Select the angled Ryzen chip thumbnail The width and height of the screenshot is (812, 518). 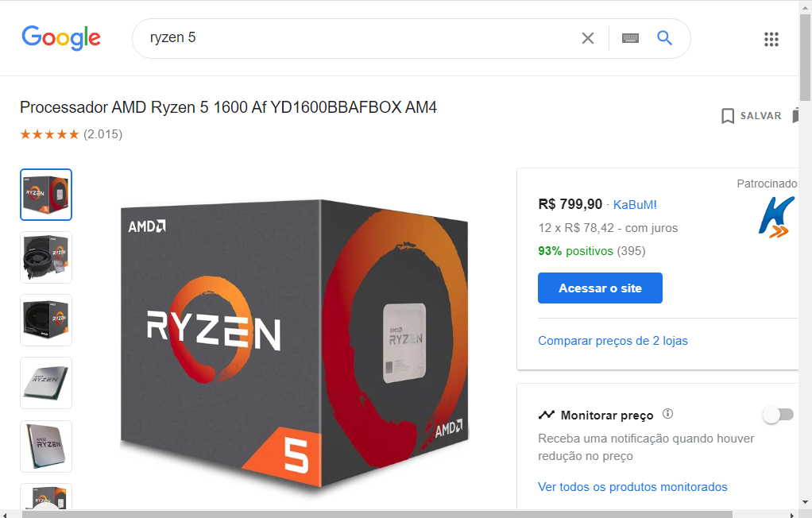pyautogui.click(x=46, y=383)
